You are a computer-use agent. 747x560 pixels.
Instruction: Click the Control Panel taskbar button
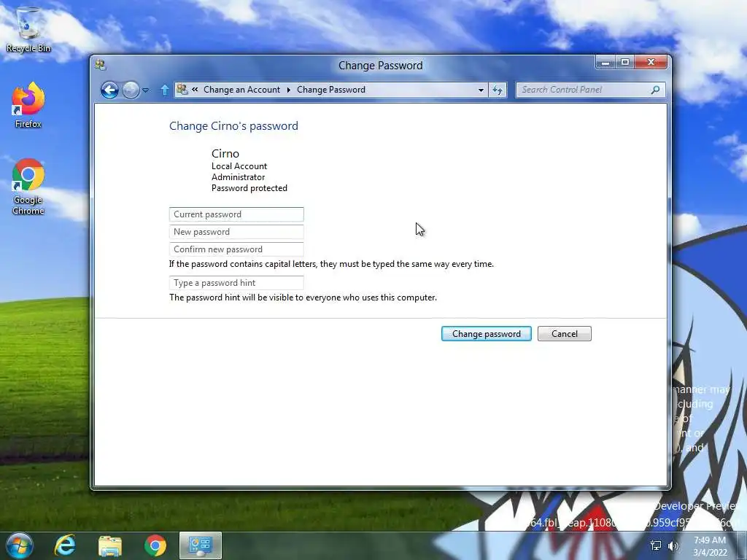[201, 545]
